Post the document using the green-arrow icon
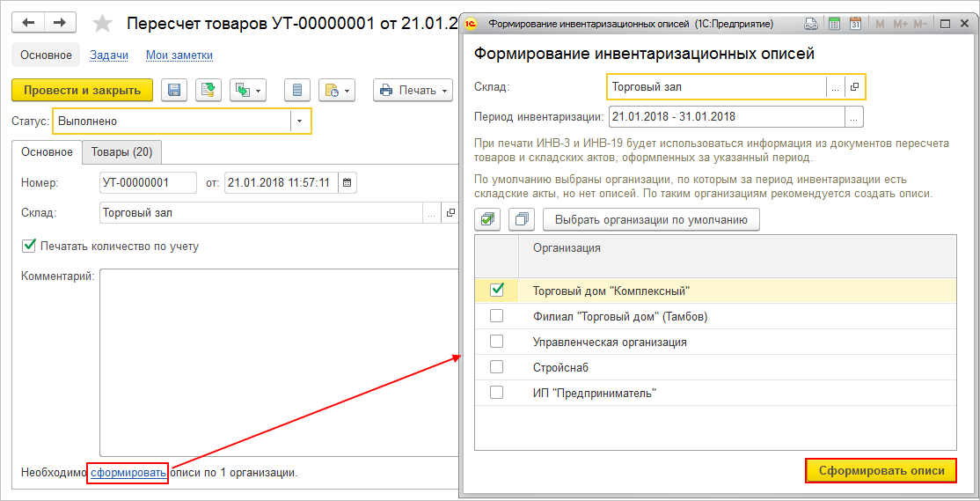This screenshot has width=980, height=501. [208, 90]
